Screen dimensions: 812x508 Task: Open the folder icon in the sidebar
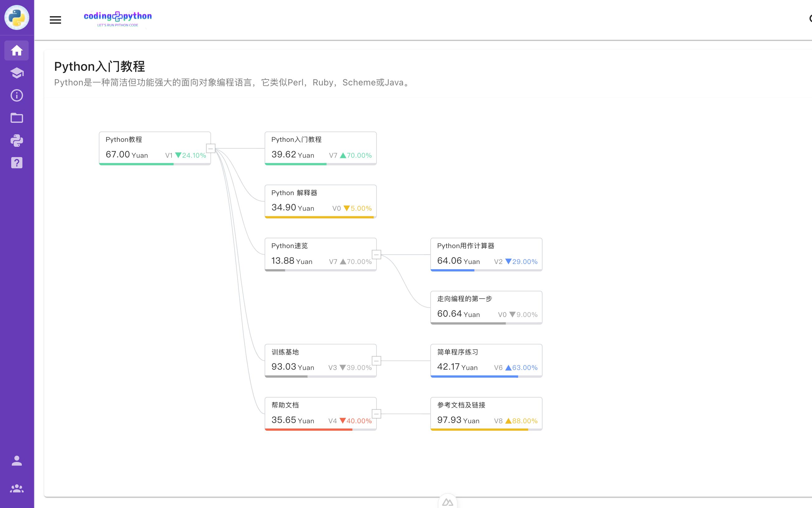[17, 118]
